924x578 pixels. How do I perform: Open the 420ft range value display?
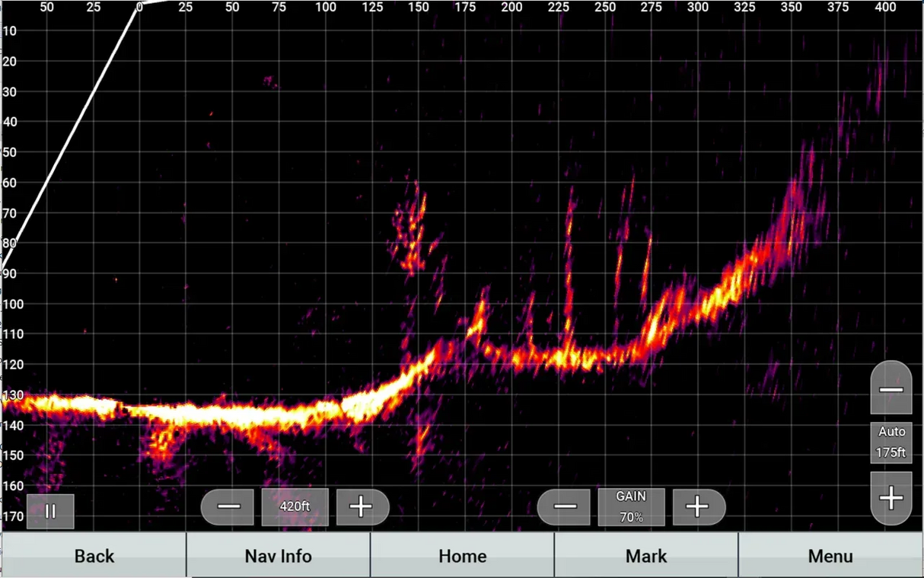[295, 506]
